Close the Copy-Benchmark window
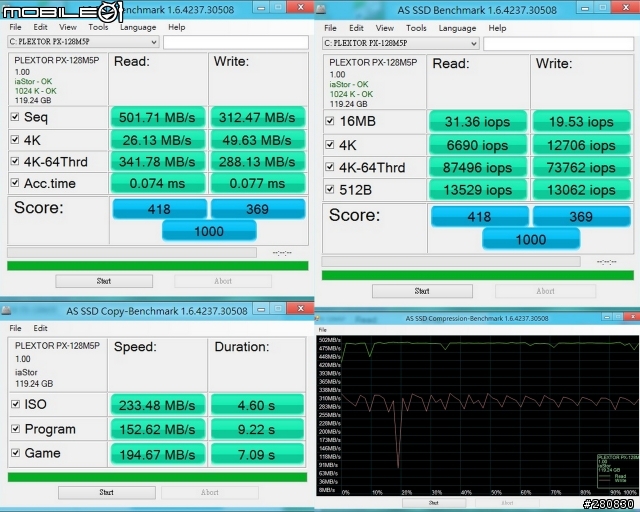This screenshot has height=512, width=640. coord(300,309)
